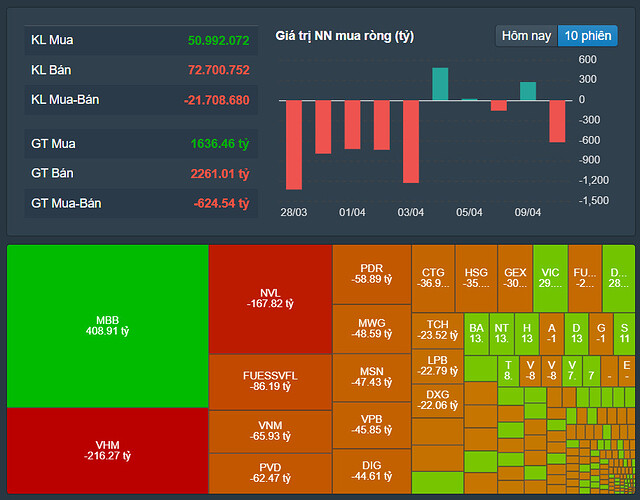
Task: Click the GT Bán value 2261.01 tỷ
Action: point(220,174)
